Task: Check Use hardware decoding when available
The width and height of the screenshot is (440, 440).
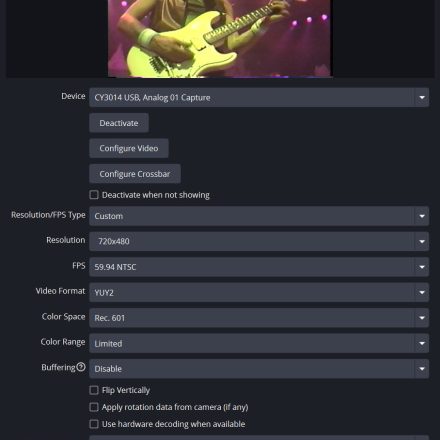Action: point(94,424)
